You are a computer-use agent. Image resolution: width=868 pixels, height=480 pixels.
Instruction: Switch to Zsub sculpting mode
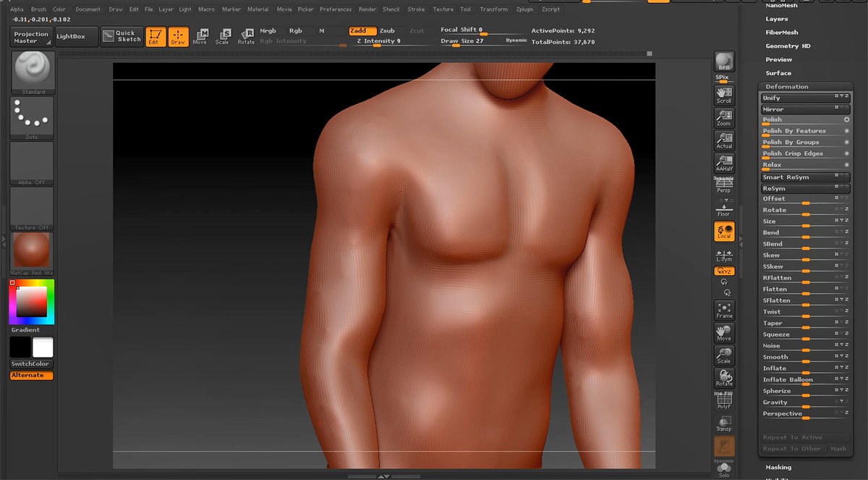pyautogui.click(x=388, y=31)
